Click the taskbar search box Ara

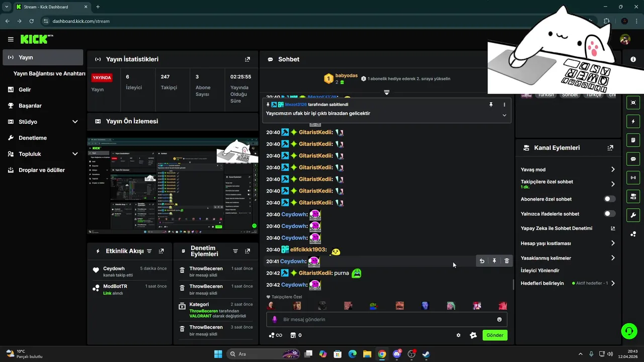click(x=264, y=354)
